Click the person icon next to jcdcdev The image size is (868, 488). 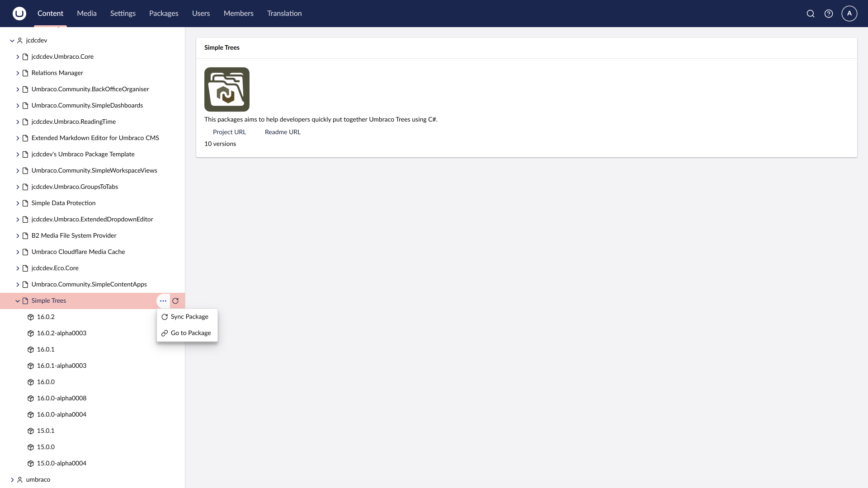pyautogui.click(x=19, y=40)
